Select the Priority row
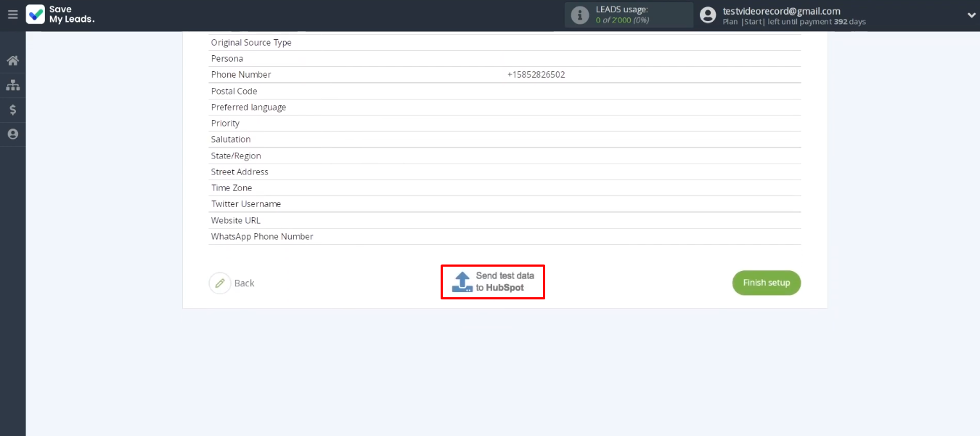Screen dimensions: 980x436 point(505,123)
